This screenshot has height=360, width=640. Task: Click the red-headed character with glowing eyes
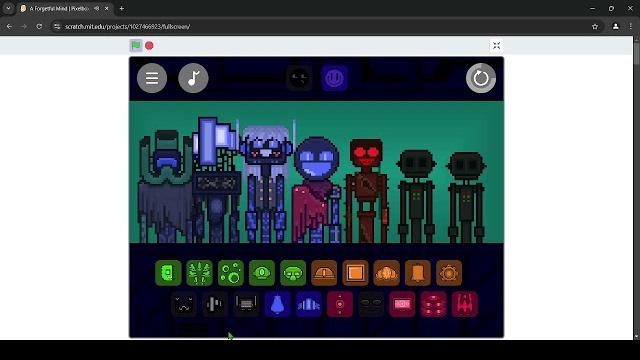367,191
